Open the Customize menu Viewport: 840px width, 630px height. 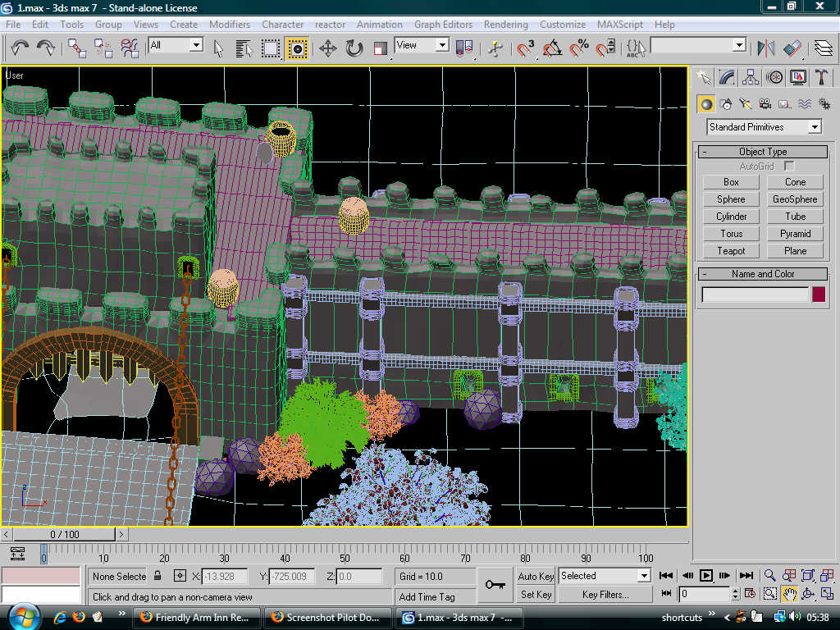pos(563,25)
